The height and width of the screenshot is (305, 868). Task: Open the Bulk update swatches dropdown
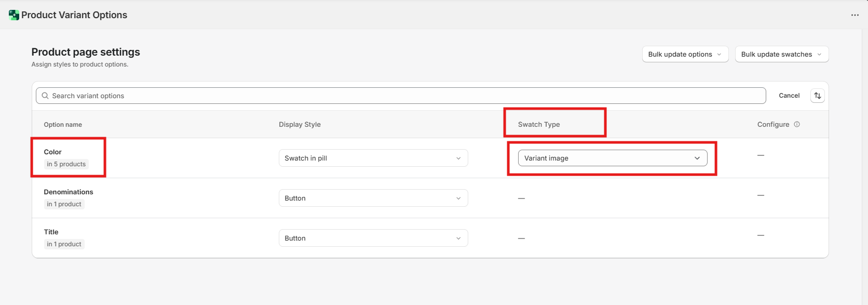tap(781, 54)
